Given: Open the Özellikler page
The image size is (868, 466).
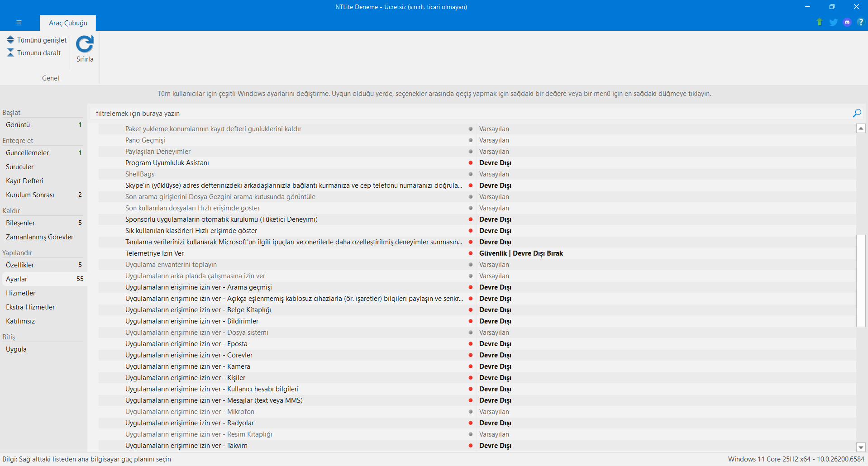Looking at the screenshot, I should (43, 265).
